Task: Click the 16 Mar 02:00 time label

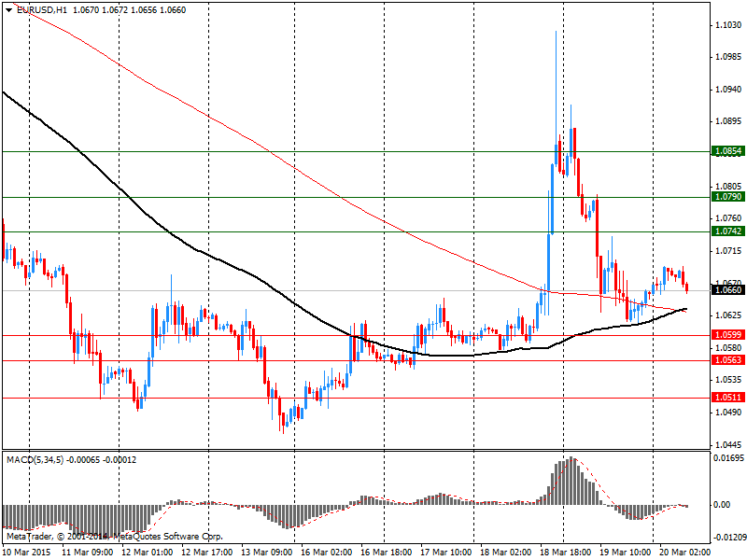Action: click(x=327, y=553)
